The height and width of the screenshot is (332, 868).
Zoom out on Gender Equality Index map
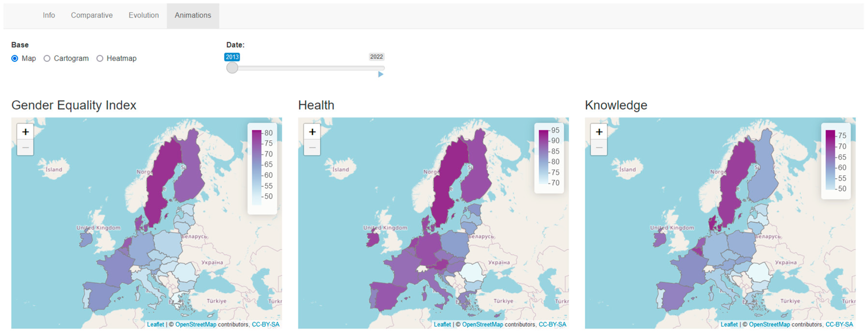click(x=25, y=147)
